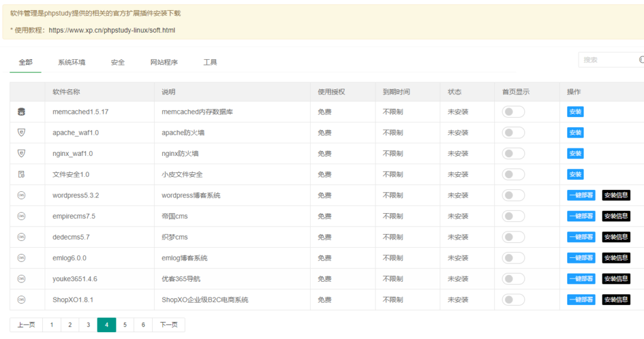Go to page 3
The image size is (644, 339).
pyautogui.click(x=88, y=325)
